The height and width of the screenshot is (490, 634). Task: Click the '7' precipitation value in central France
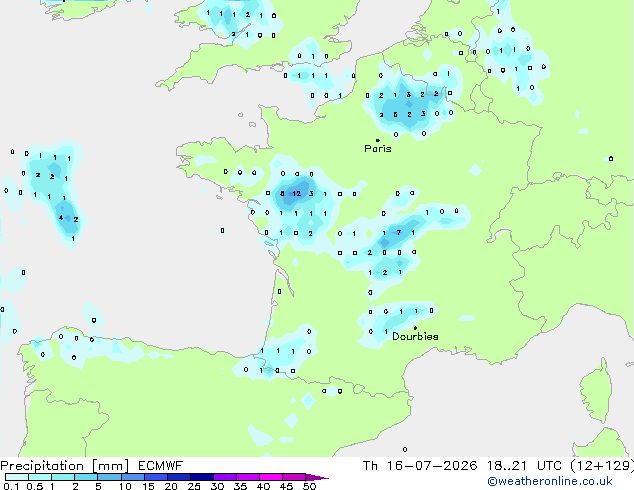(x=399, y=232)
